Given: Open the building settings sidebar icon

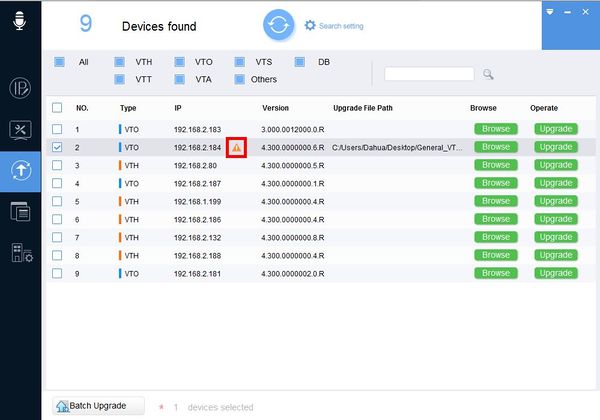Looking at the screenshot, I should [22, 252].
